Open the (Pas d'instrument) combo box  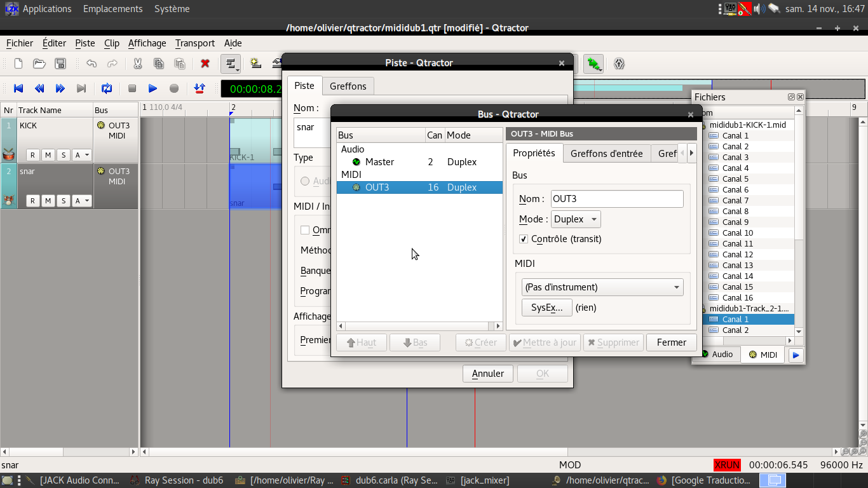pos(602,287)
